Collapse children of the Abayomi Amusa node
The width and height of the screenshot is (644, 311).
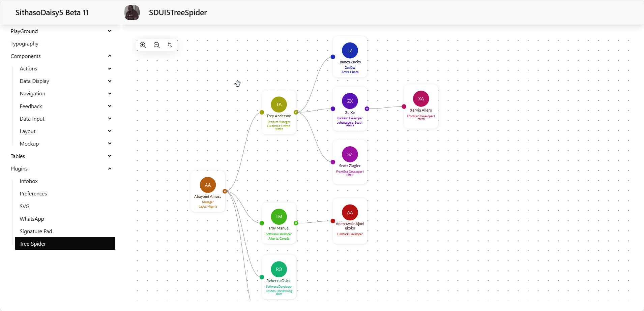click(225, 191)
